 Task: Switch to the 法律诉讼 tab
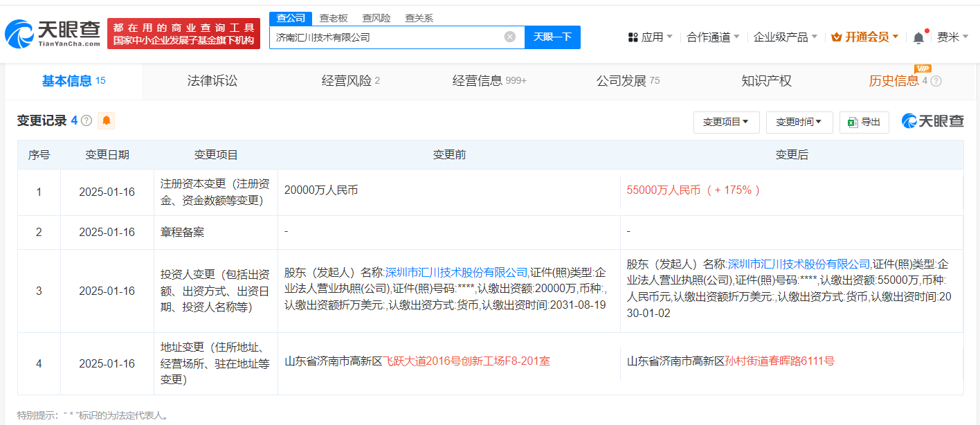click(x=212, y=81)
